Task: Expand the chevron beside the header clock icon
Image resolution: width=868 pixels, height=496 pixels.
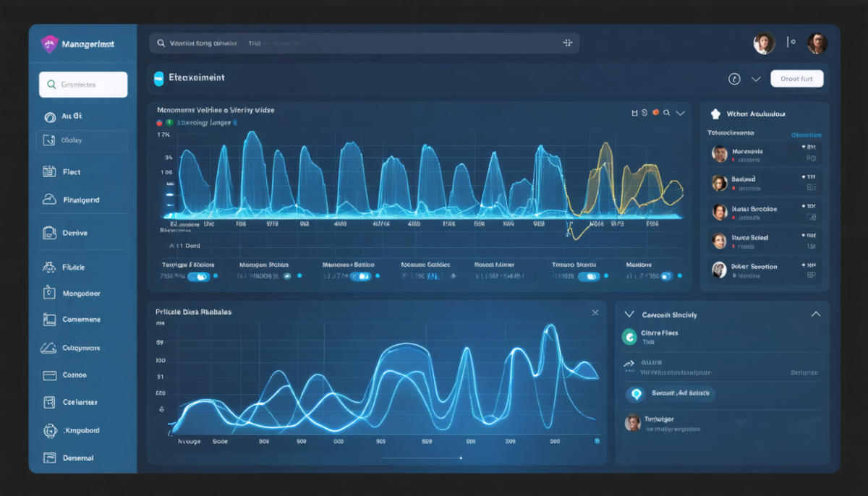Action: (755, 79)
